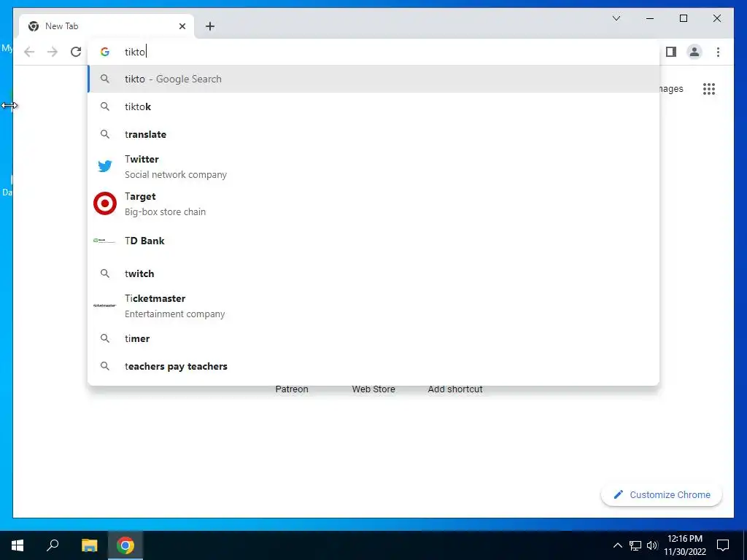The image size is (747, 560).
Task: Click the Target bullseye logo suggestion
Action: [105, 204]
